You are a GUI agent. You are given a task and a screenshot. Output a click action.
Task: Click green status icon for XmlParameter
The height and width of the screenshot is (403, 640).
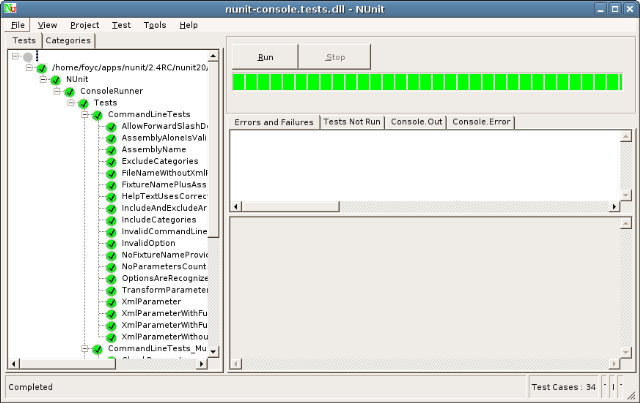(112, 301)
